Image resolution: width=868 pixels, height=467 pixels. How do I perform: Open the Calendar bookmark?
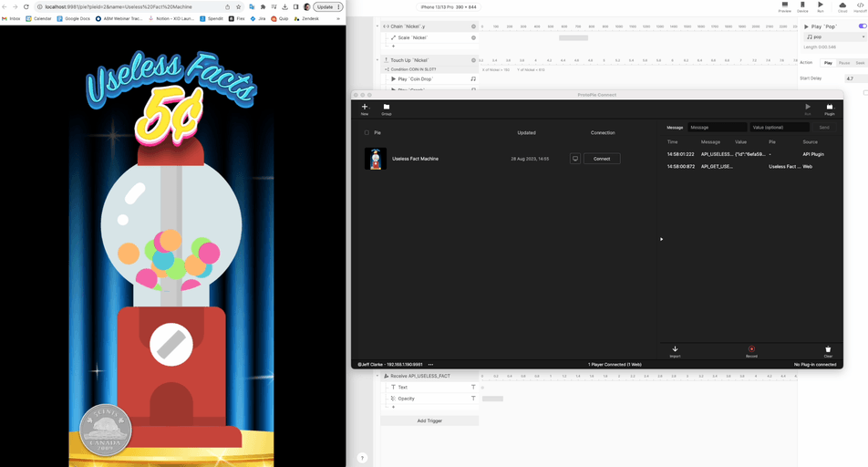click(38, 18)
